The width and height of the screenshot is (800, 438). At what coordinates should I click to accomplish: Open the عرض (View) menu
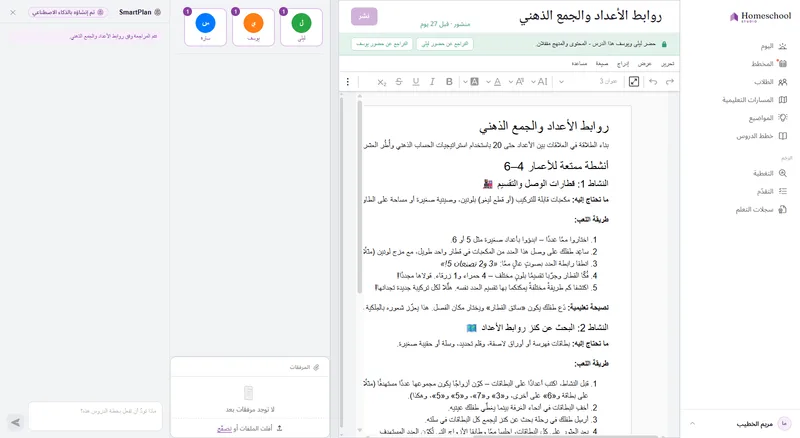click(x=644, y=64)
